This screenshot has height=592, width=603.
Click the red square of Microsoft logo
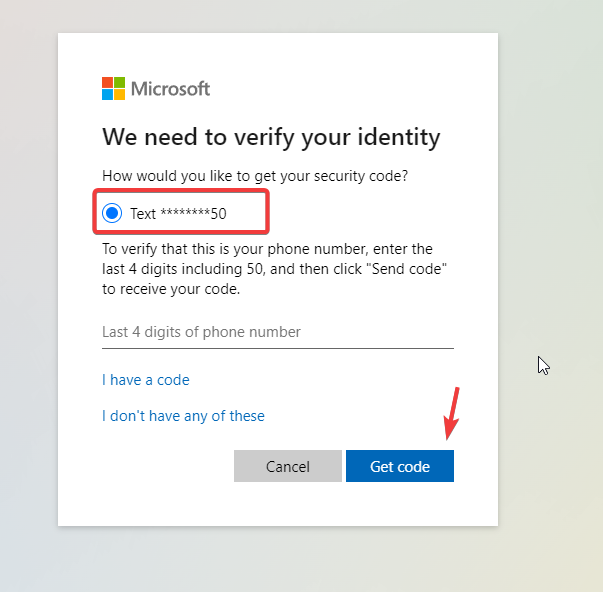point(107,82)
